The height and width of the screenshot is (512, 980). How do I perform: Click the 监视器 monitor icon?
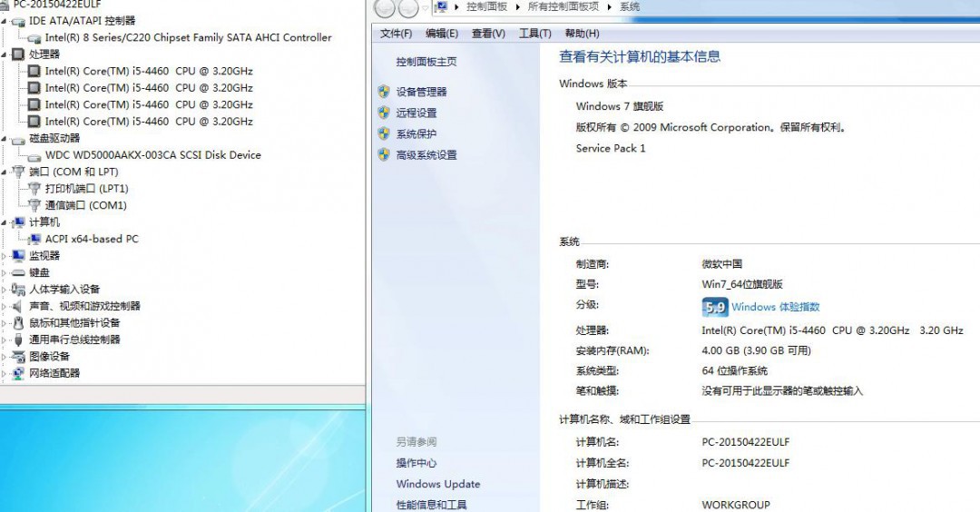18,256
